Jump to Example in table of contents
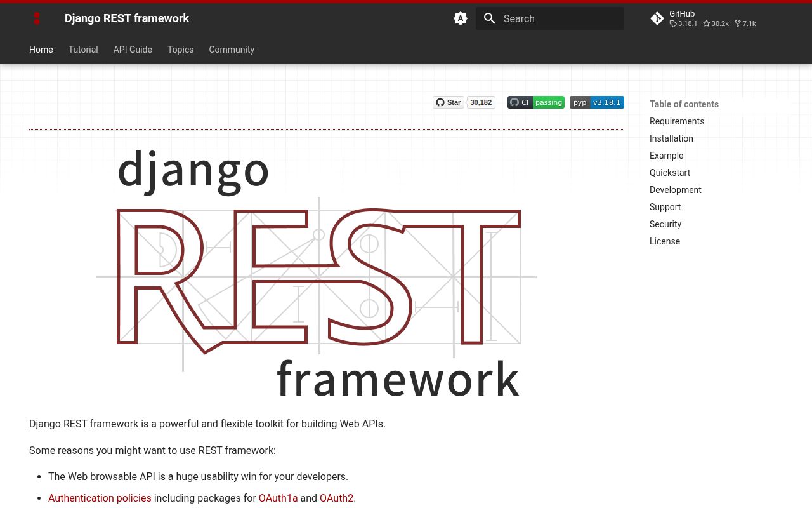 point(666,156)
